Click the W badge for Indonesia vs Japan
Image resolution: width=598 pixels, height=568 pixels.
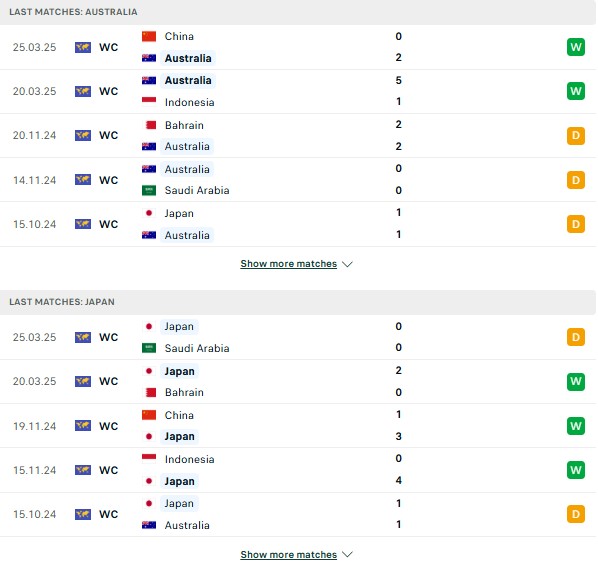click(575, 470)
